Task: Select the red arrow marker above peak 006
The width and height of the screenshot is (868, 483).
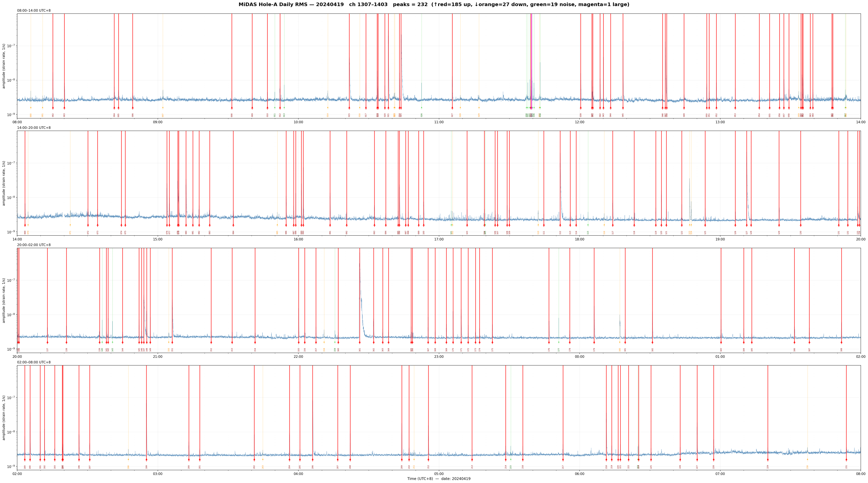Action: 133,108
